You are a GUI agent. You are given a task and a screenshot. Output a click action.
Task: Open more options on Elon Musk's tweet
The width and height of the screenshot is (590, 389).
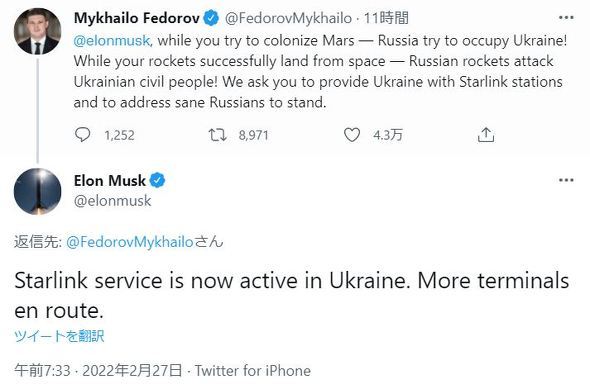point(566,180)
